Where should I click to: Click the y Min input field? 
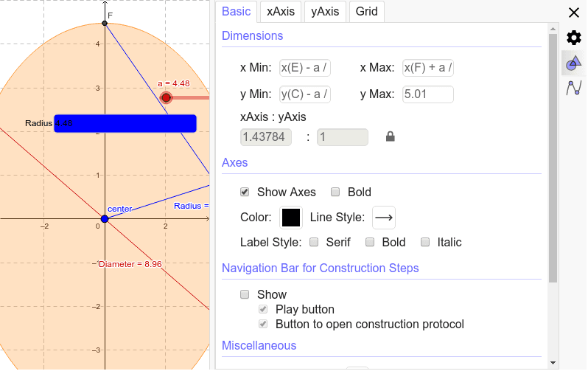point(305,94)
